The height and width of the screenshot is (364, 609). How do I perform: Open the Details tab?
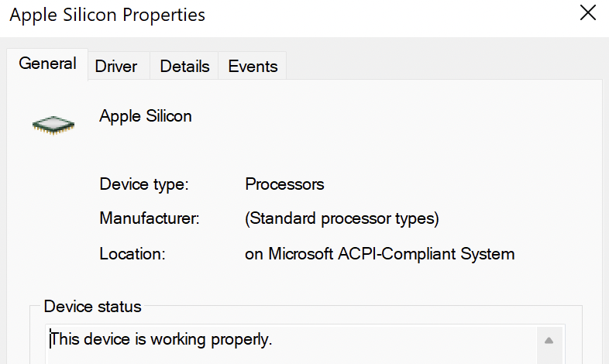click(x=184, y=67)
